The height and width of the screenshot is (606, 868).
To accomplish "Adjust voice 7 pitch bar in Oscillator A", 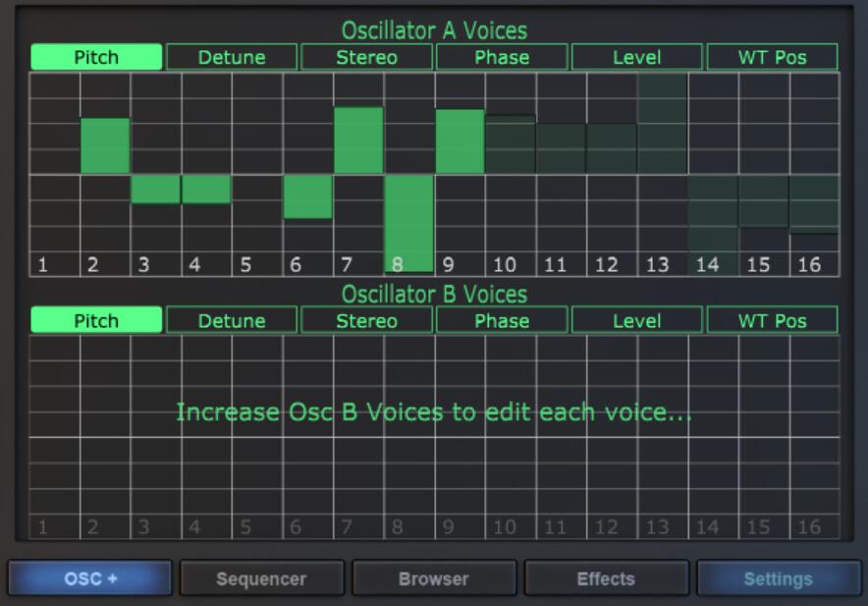I will [x=358, y=140].
